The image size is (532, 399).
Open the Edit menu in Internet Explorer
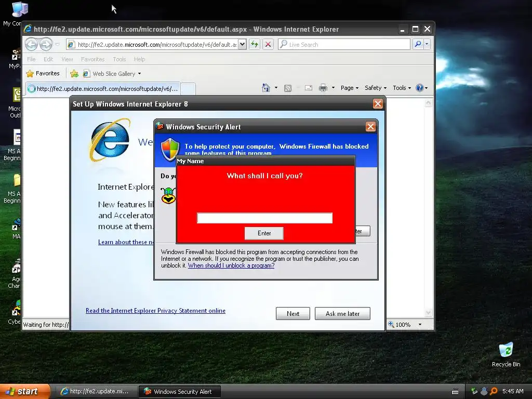(x=48, y=59)
